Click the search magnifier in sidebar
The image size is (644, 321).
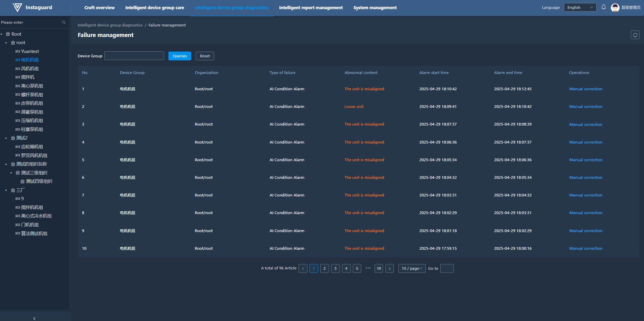tap(64, 22)
